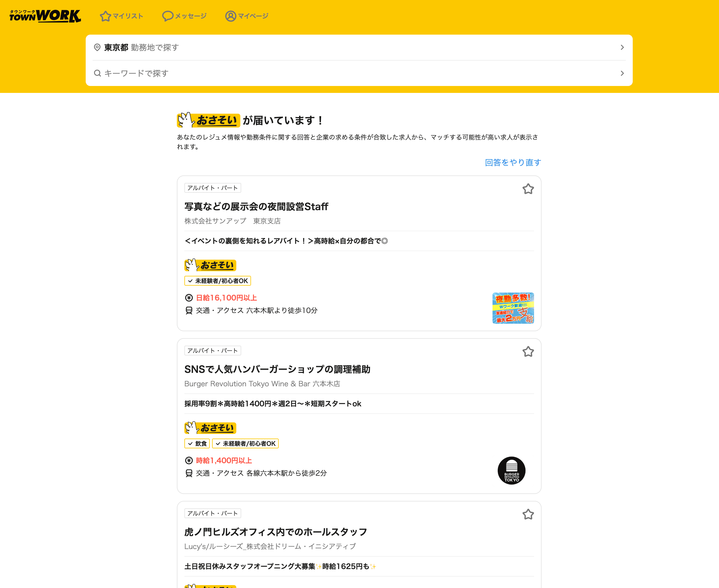Favorite the ハンバーガーショップ job with star

[528, 352]
